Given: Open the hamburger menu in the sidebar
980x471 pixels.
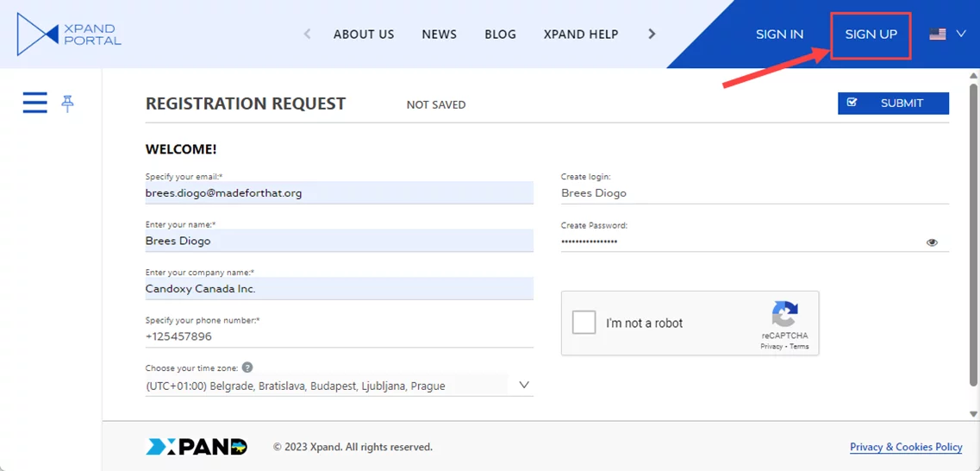Looking at the screenshot, I should point(34,103).
